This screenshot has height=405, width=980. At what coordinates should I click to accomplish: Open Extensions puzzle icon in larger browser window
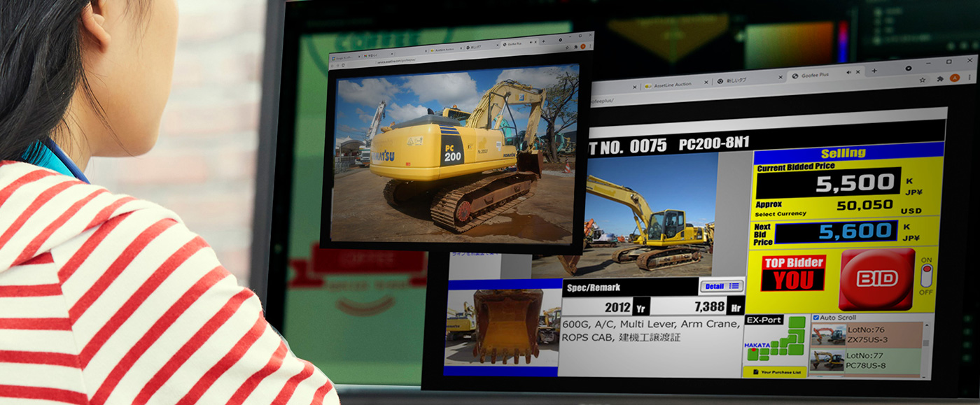point(939,79)
